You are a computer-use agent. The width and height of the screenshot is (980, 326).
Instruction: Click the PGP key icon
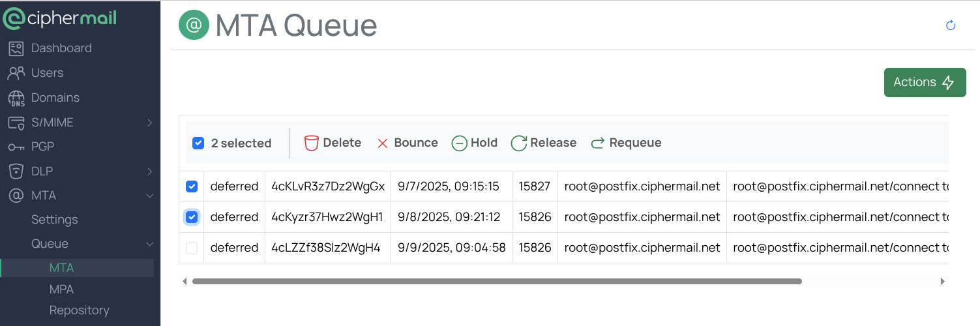click(x=16, y=147)
